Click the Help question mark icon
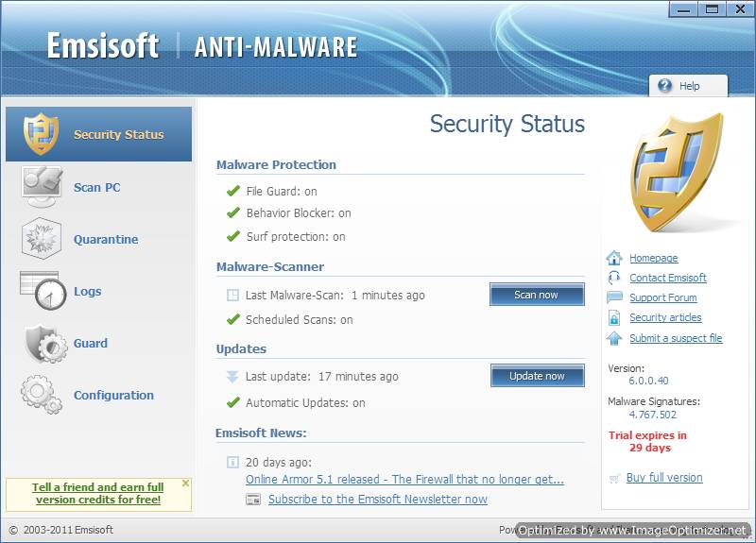756x543 pixels. click(x=665, y=86)
